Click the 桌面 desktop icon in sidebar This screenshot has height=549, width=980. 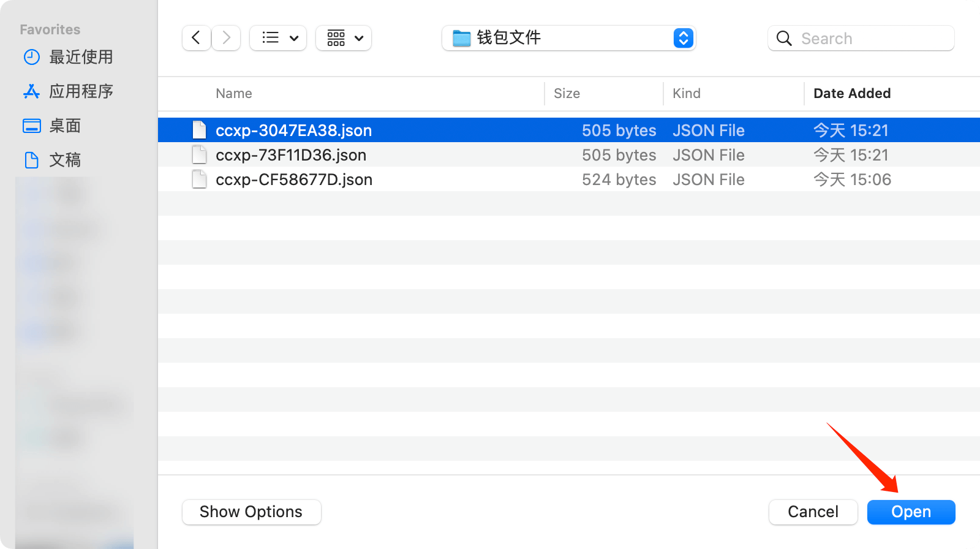(32, 126)
